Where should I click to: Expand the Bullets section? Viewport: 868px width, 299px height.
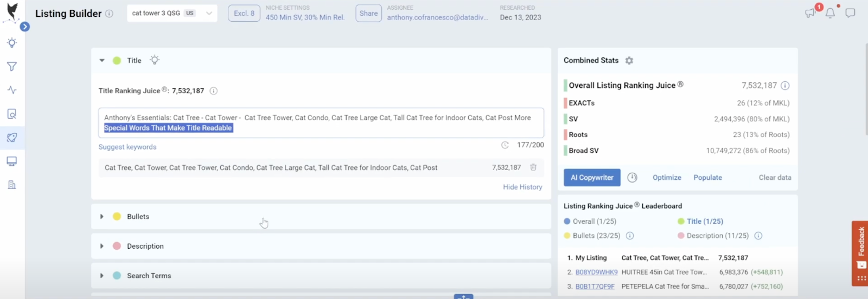point(102,217)
